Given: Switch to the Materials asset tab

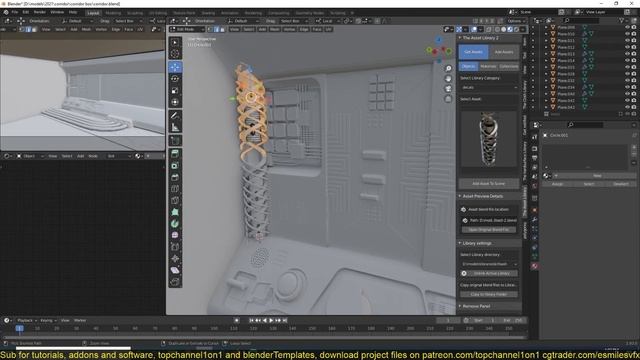Looking at the screenshot, I should 488,67.
